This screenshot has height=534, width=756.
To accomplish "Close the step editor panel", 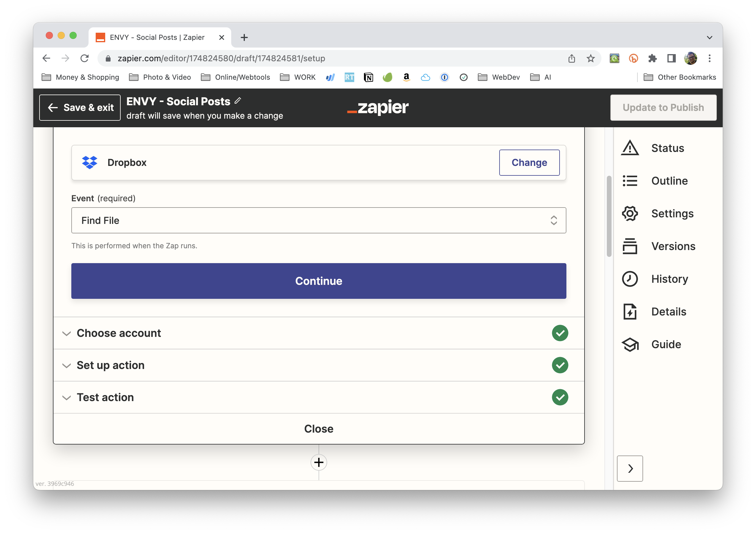I will coord(319,428).
